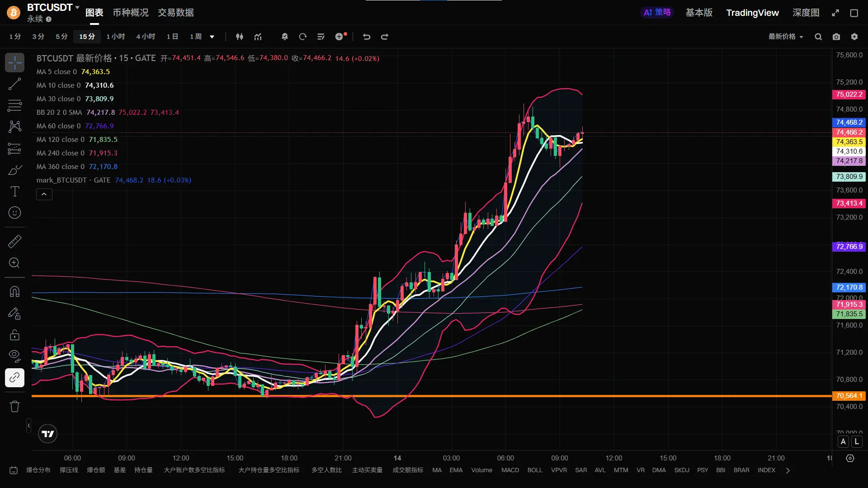Toggle auto scale button A

pos(843,442)
